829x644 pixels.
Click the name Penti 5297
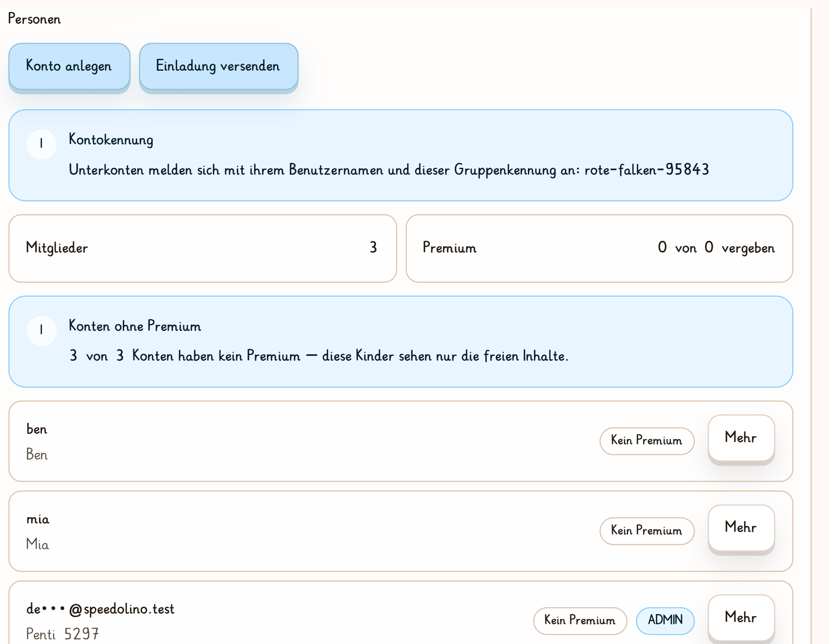click(63, 634)
